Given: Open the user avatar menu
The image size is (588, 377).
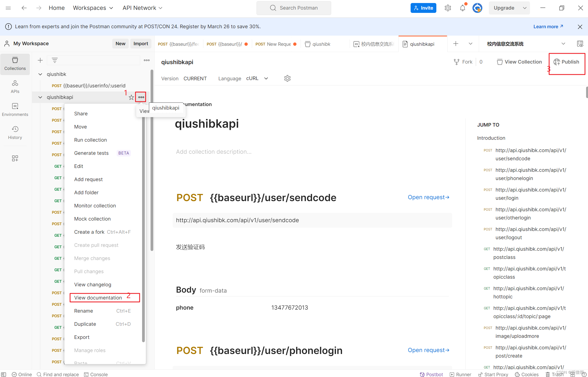Looking at the screenshot, I should click(x=477, y=8).
